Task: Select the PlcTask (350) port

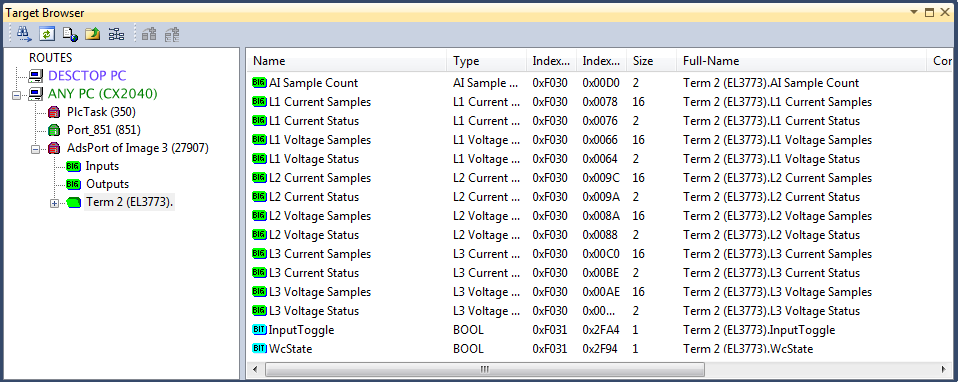Action: point(101,112)
